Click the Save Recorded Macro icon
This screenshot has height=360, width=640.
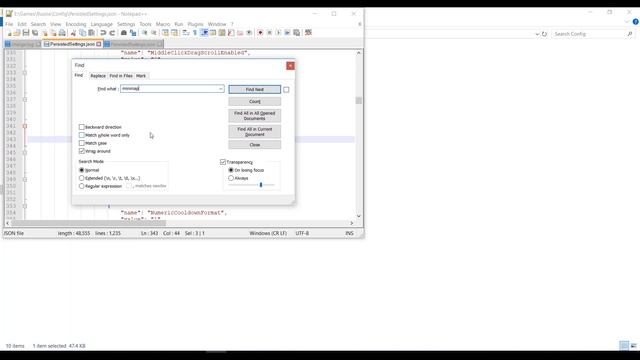297,33
